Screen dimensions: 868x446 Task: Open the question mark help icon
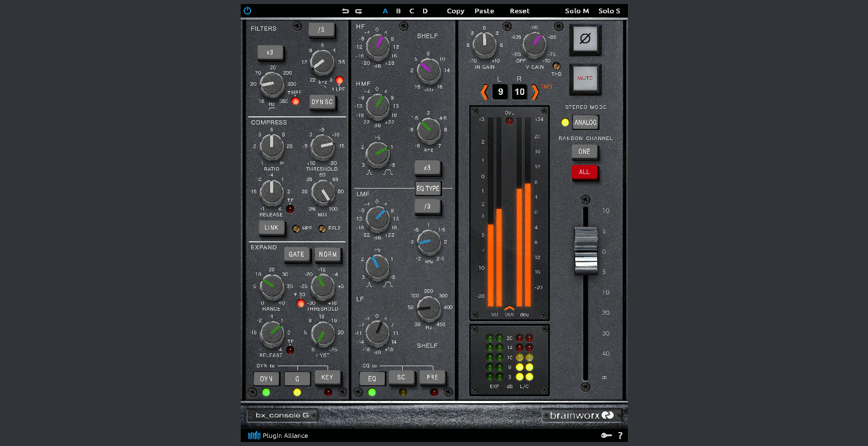(620, 436)
